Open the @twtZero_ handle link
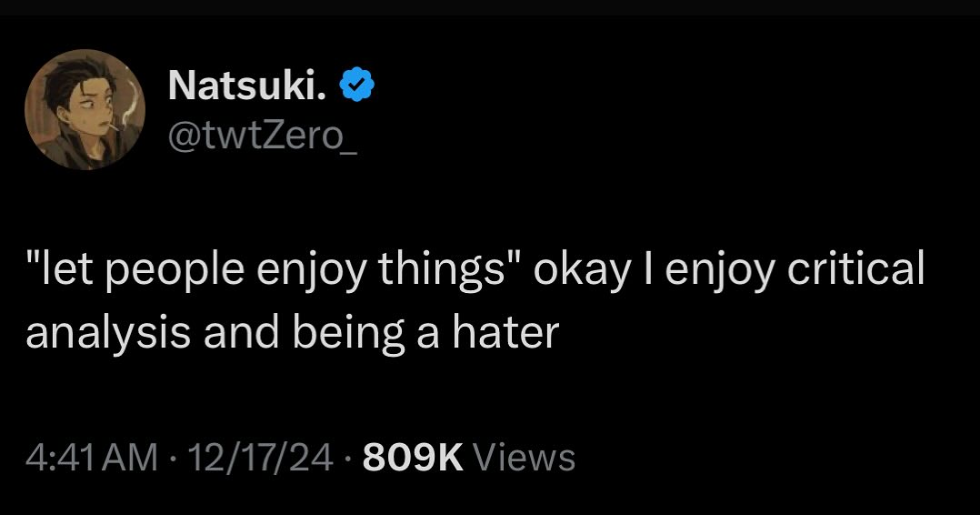980x515 pixels. pyautogui.click(x=264, y=136)
